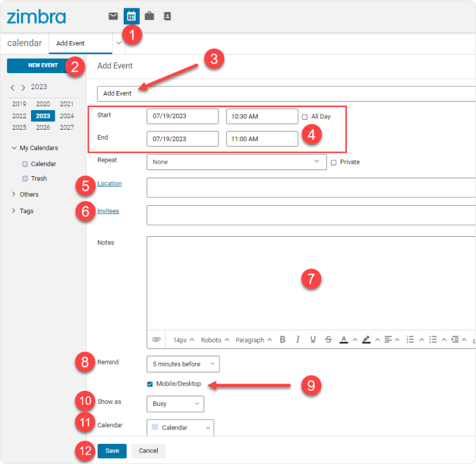476x464 pixels.
Task: Click inside the Notes text area
Action: pyautogui.click(x=311, y=283)
